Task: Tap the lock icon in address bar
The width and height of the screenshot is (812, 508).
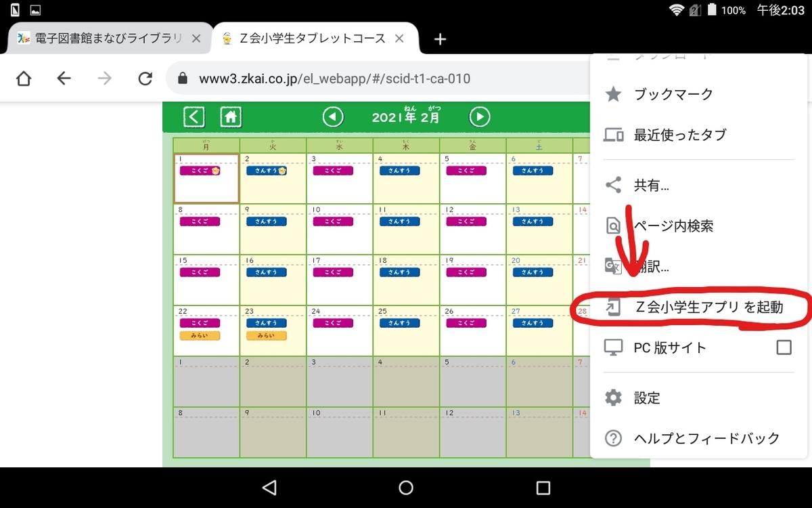Action: [x=181, y=79]
